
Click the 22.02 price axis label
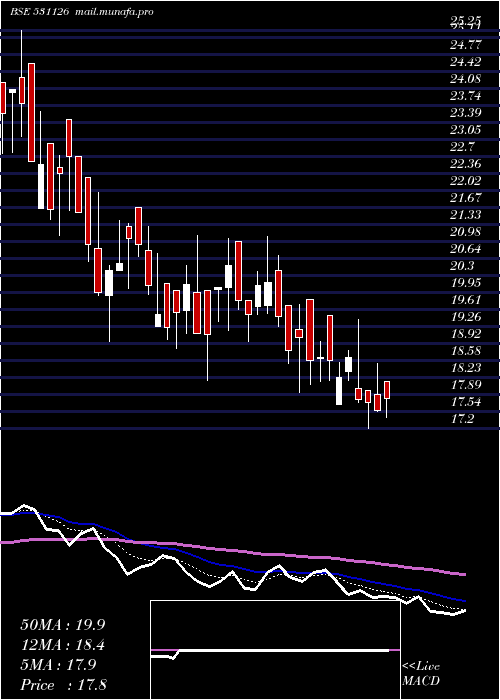pos(466,180)
